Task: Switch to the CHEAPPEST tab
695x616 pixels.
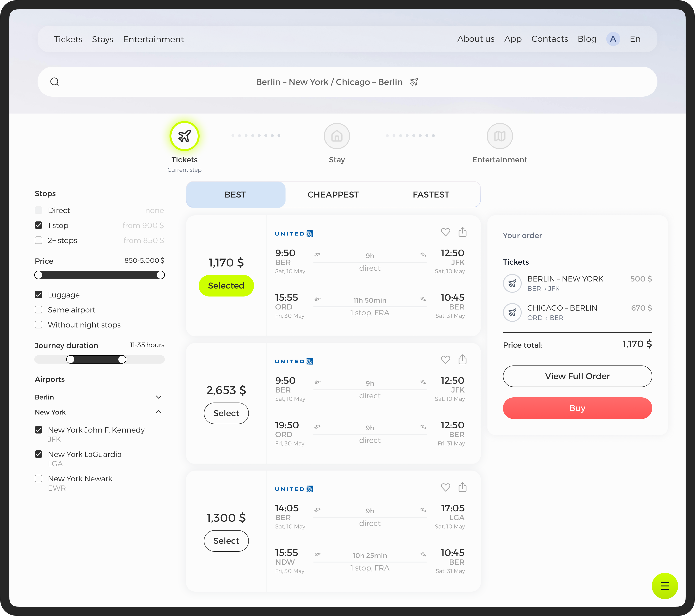Action: [x=333, y=195]
